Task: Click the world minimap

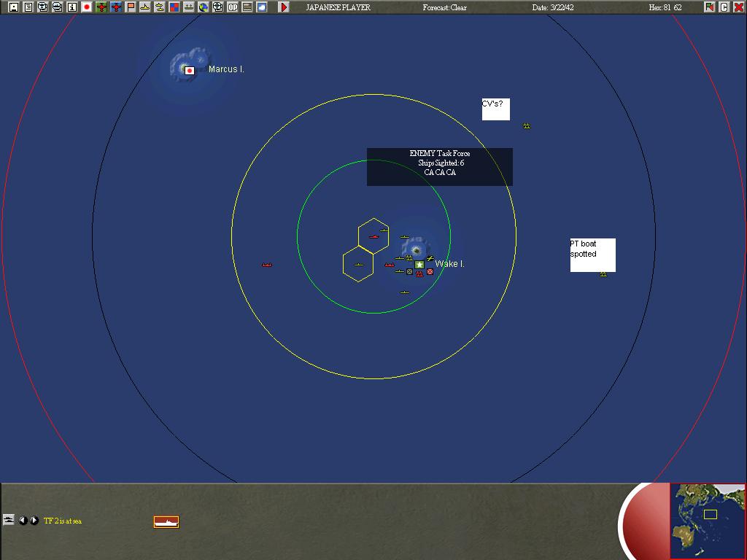Action: point(708,521)
